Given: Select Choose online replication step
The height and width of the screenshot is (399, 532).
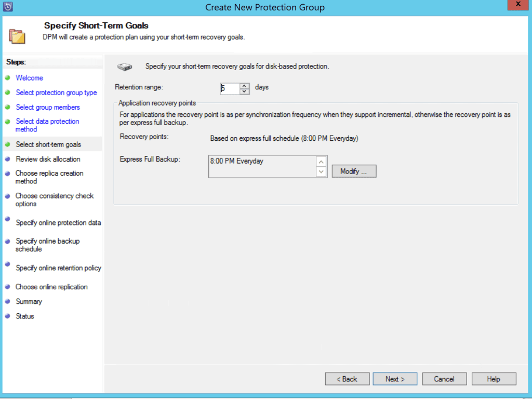Looking at the screenshot, I should pos(51,287).
